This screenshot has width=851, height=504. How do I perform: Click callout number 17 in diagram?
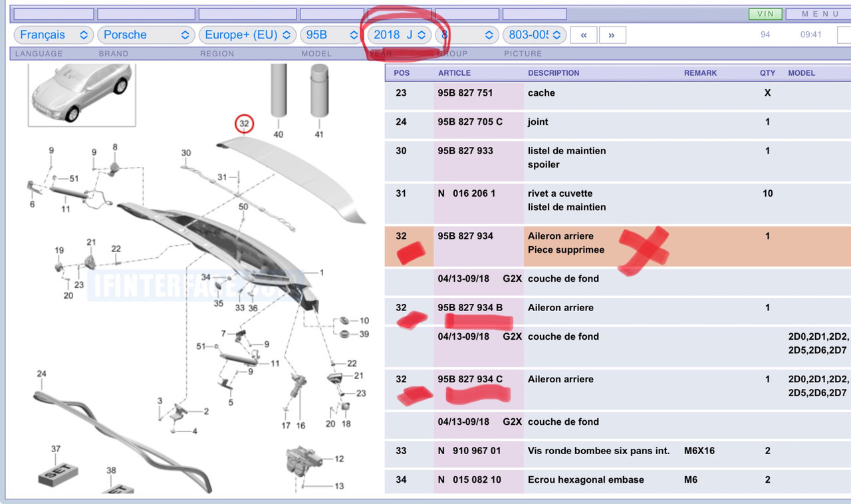[286, 426]
